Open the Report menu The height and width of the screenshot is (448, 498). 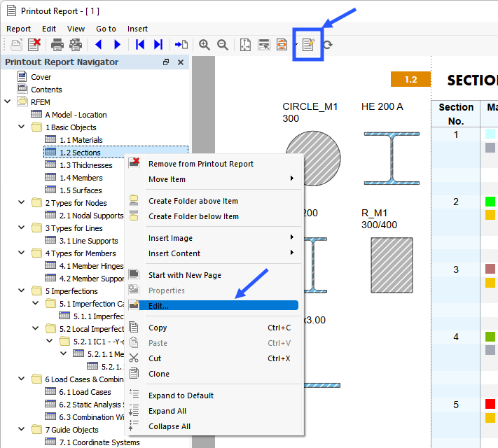tap(18, 29)
